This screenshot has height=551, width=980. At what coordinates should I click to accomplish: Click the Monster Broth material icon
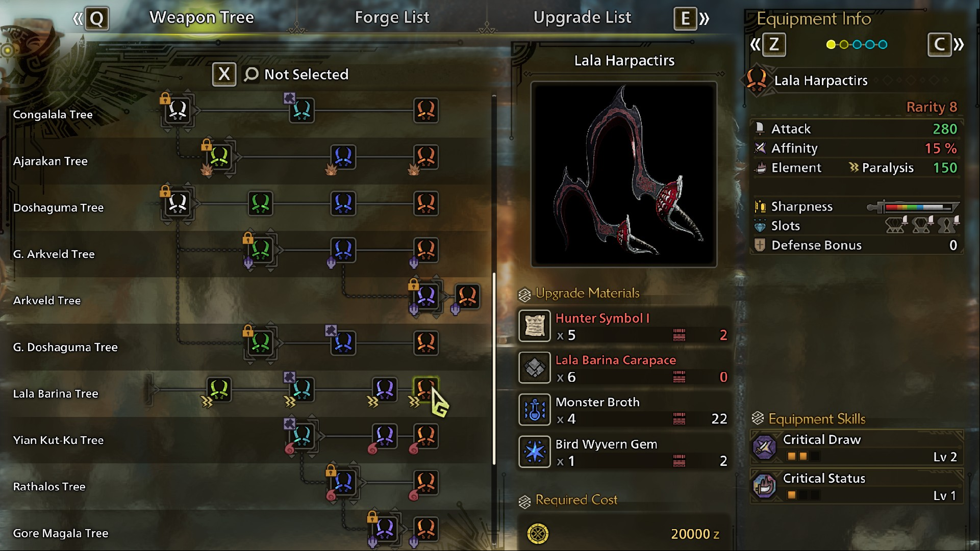point(535,410)
